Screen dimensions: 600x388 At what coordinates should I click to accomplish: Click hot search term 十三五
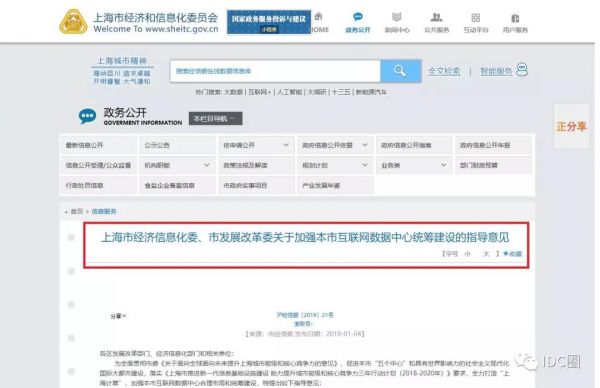tap(341, 92)
